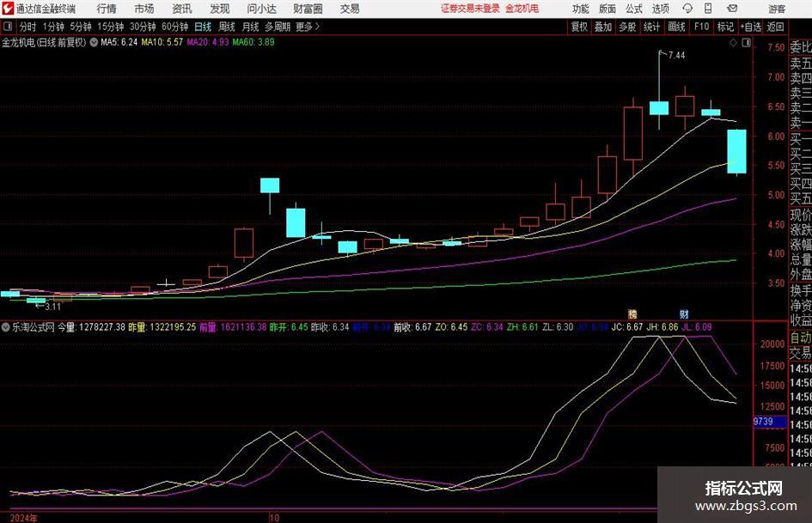Screen dimensions: 812x523
Task: Toggle the side panel icon above the chart
Action: 746,43
